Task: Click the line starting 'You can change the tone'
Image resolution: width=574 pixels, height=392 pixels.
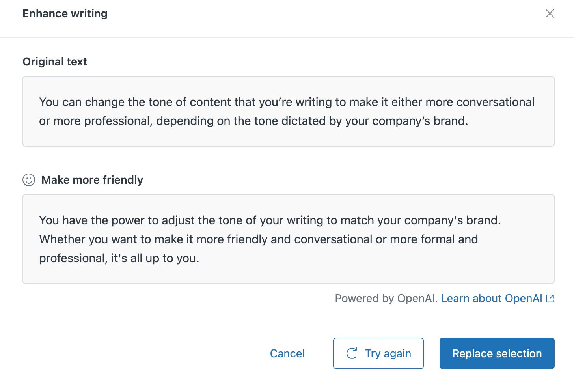Action: [287, 102]
